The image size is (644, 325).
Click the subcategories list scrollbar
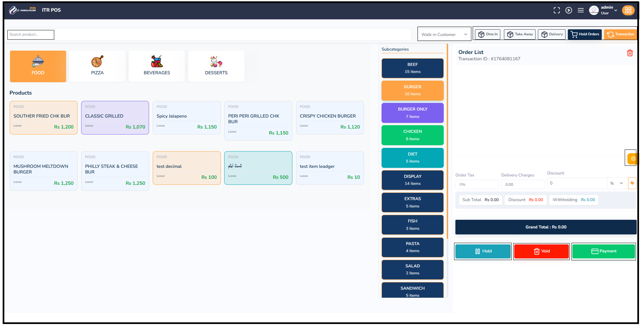coord(447,143)
